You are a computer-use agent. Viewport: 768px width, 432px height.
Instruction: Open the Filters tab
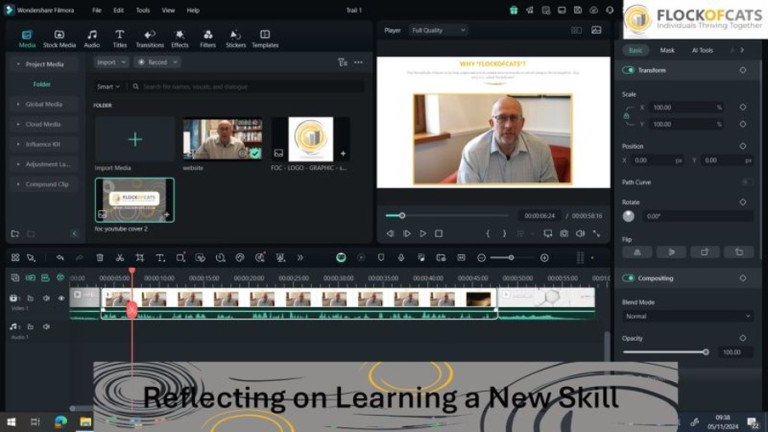point(208,39)
